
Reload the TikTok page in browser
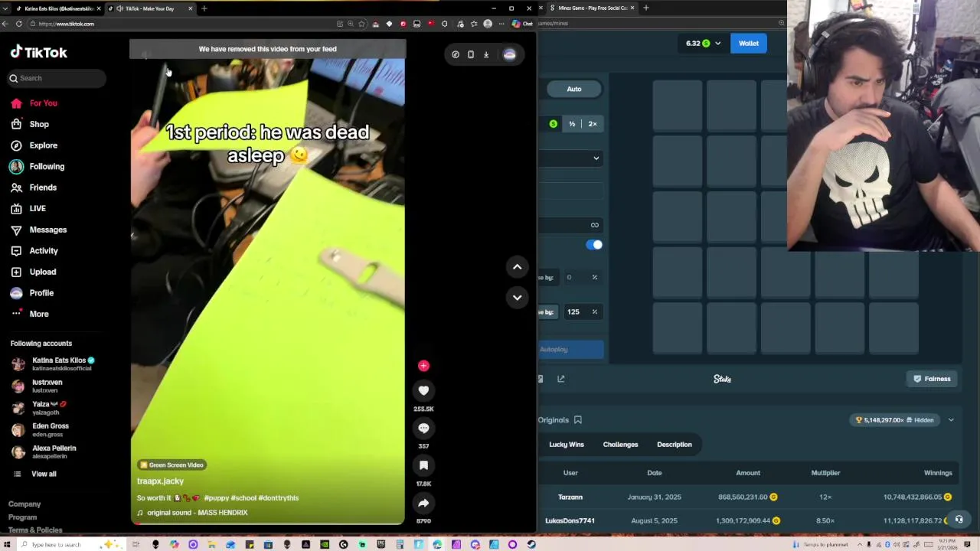click(x=19, y=24)
